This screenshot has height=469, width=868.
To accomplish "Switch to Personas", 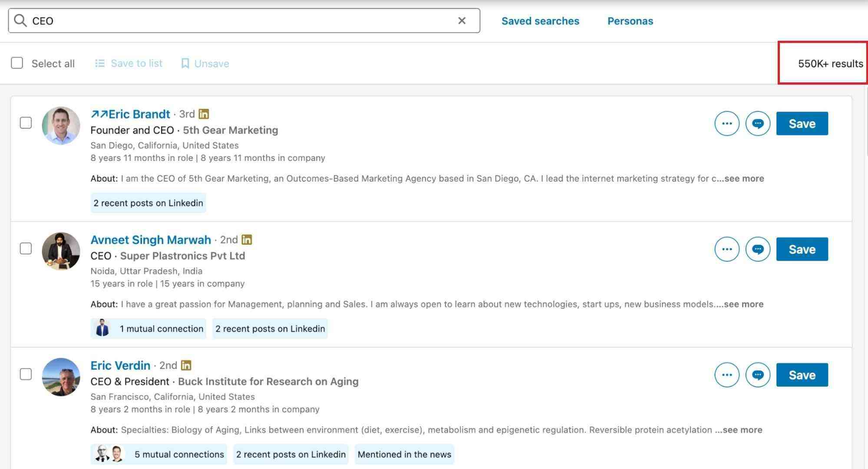I will pyautogui.click(x=630, y=20).
